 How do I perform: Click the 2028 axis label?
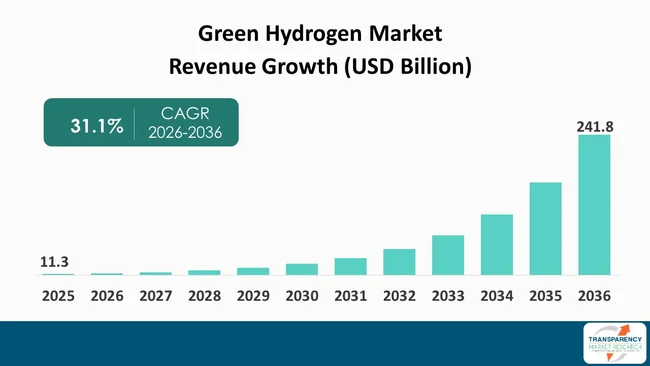[x=204, y=296]
